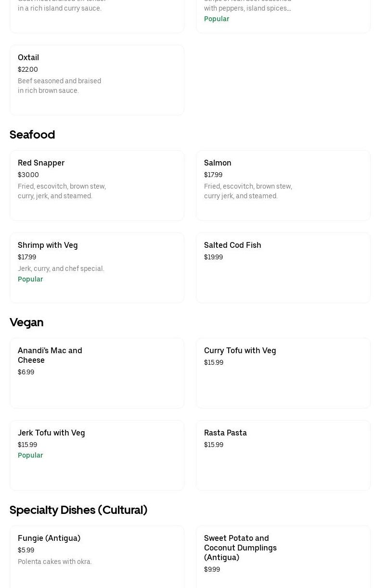Click Popular label under Shrimp with Veg
Screen dimensions: 387x588
coord(30,279)
